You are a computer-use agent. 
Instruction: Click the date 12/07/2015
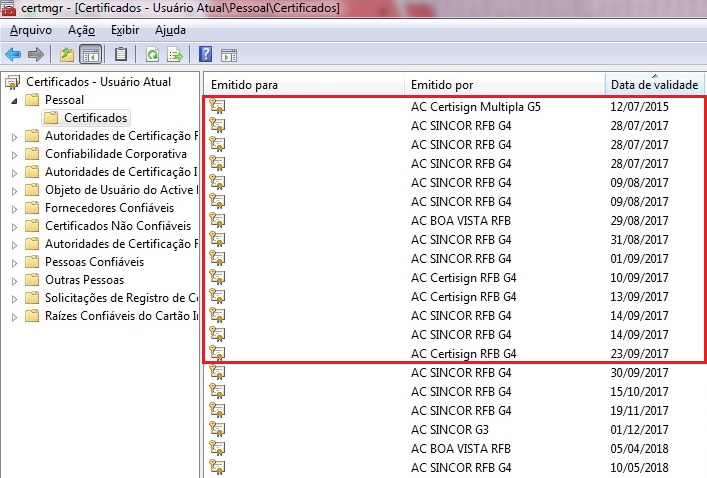coord(639,107)
